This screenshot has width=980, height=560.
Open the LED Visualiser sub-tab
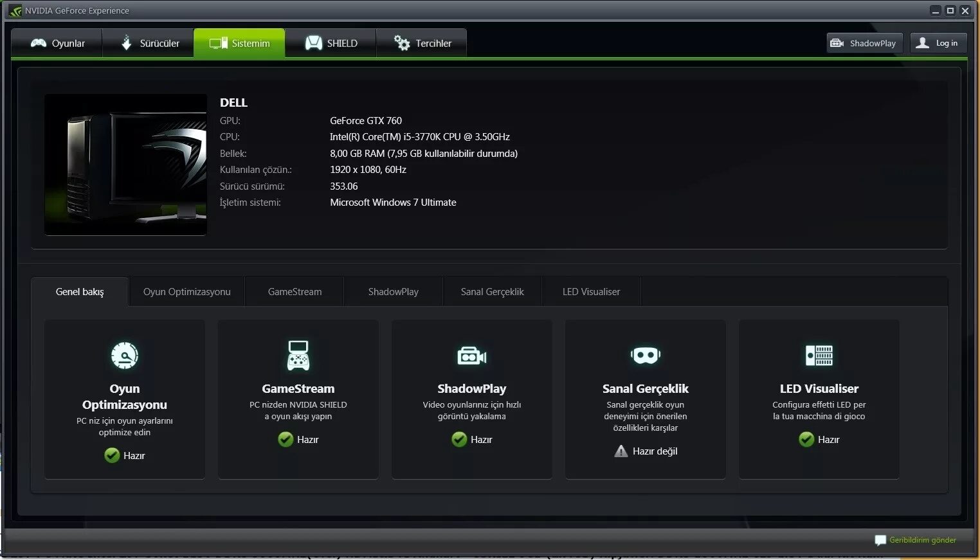point(591,292)
